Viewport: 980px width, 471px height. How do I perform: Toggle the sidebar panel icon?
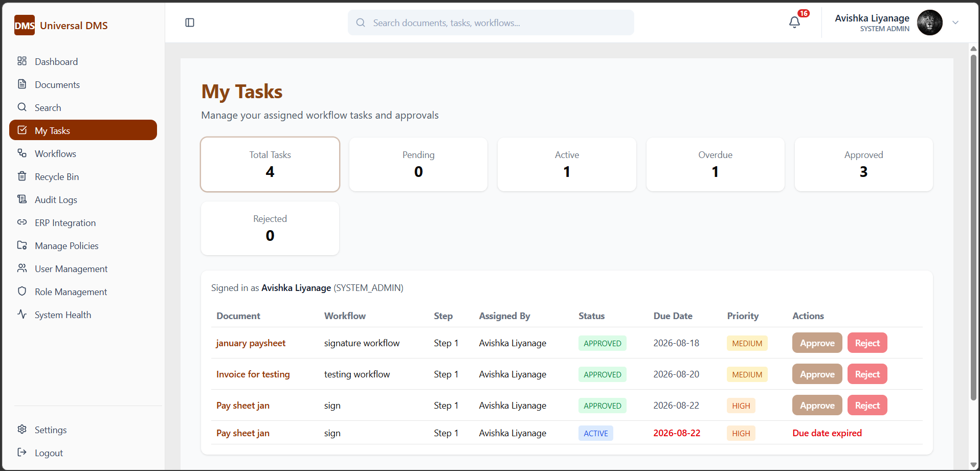[190, 23]
